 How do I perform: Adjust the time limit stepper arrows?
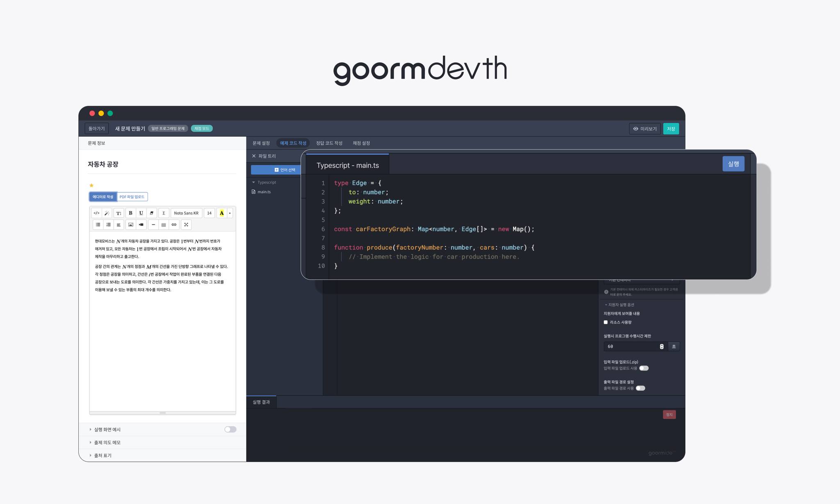(x=662, y=347)
